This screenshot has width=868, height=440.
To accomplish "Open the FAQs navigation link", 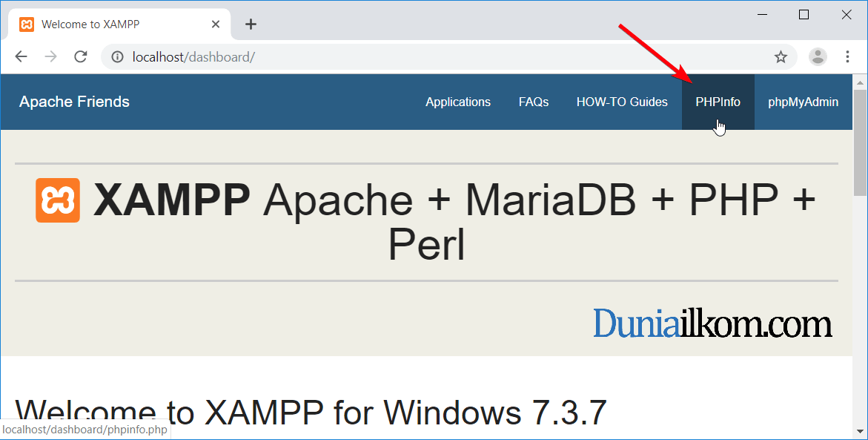I will click(534, 102).
